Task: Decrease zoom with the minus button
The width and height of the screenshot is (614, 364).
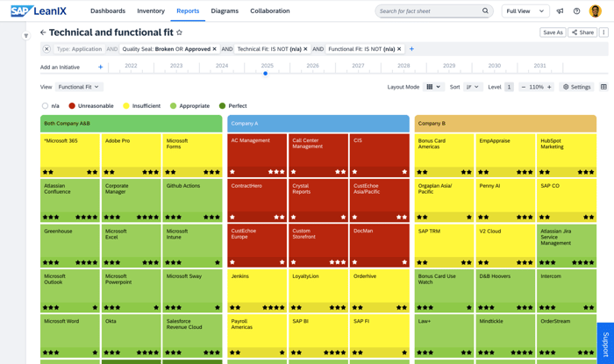Action: 524,87
